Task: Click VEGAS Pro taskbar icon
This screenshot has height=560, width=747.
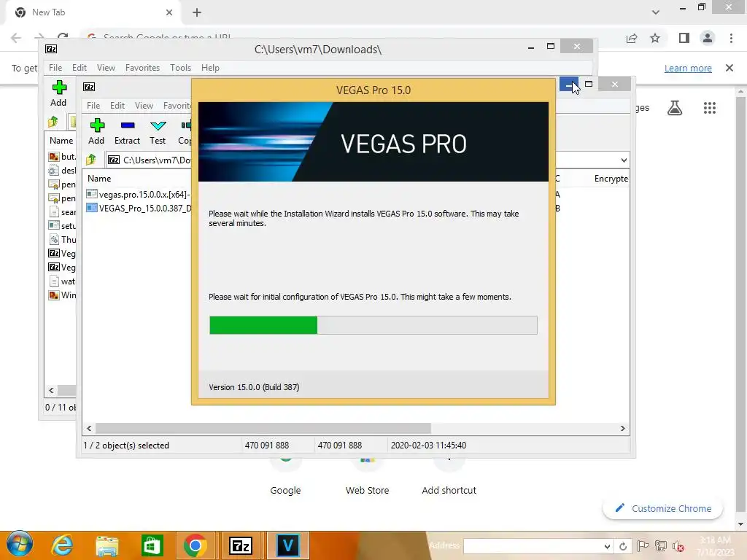Action: click(x=287, y=545)
